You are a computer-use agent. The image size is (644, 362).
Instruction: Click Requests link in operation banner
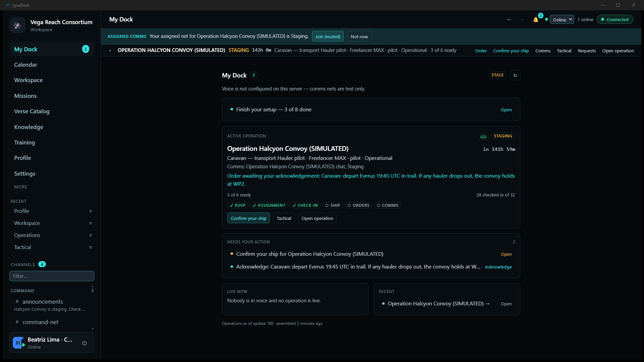pyautogui.click(x=587, y=51)
